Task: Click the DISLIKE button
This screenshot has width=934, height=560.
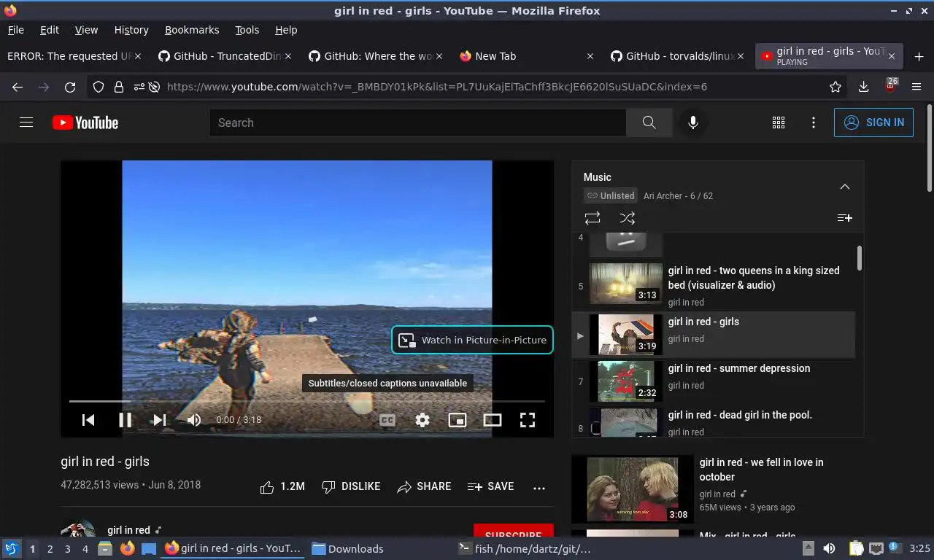Action: click(351, 486)
